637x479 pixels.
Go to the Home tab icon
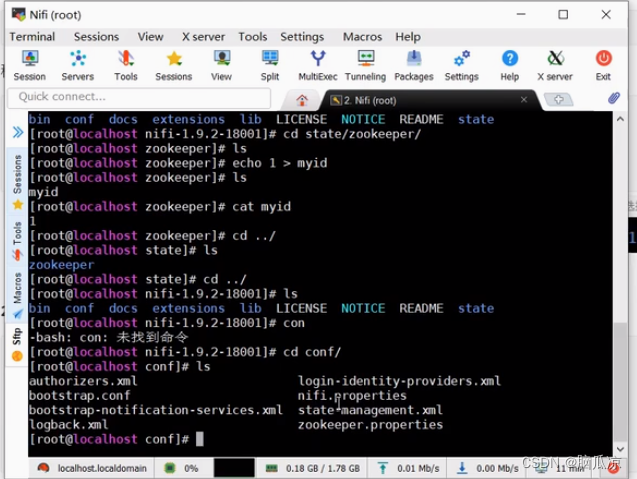[x=302, y=100]
